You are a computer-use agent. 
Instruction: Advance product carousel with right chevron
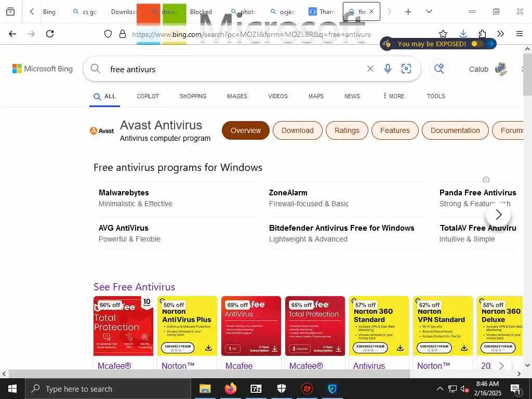(501, 365)
